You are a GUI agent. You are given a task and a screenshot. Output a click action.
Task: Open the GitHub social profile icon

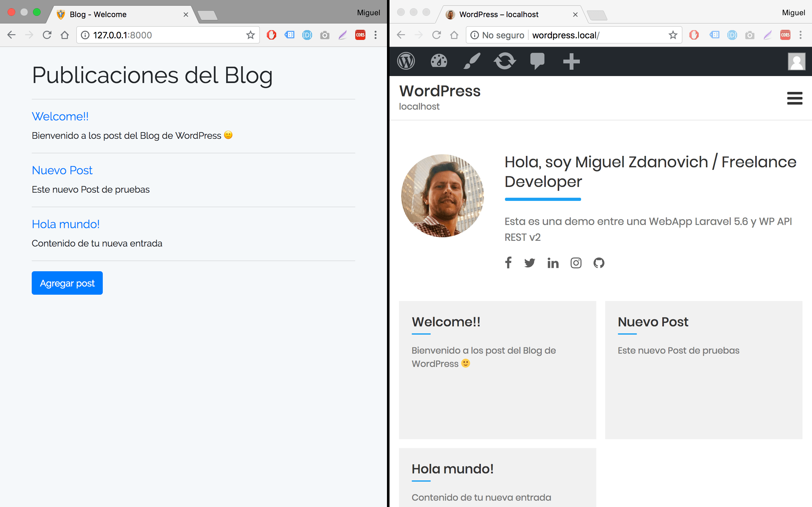599,263
